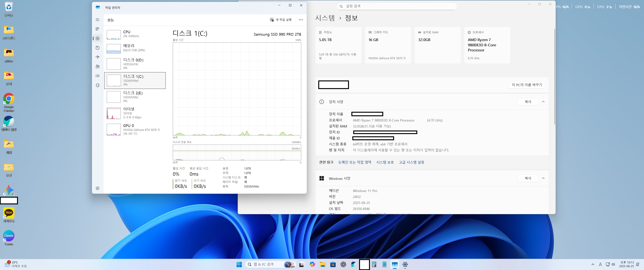Click the 그래픽 카드 card showing 16 GB

pyautogui.click(x=388, y=45)
